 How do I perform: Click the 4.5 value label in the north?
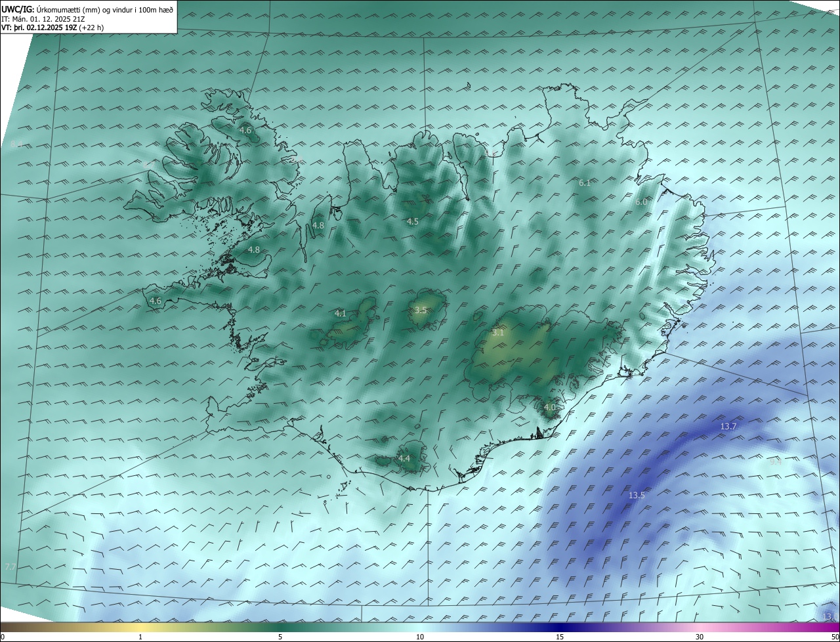coord(413,222)
